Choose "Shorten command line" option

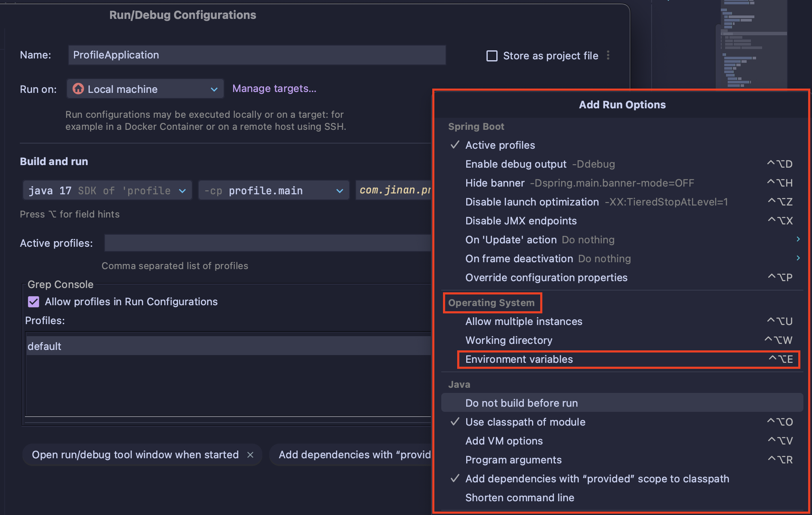pyautogui.click(x=520, y=497)
